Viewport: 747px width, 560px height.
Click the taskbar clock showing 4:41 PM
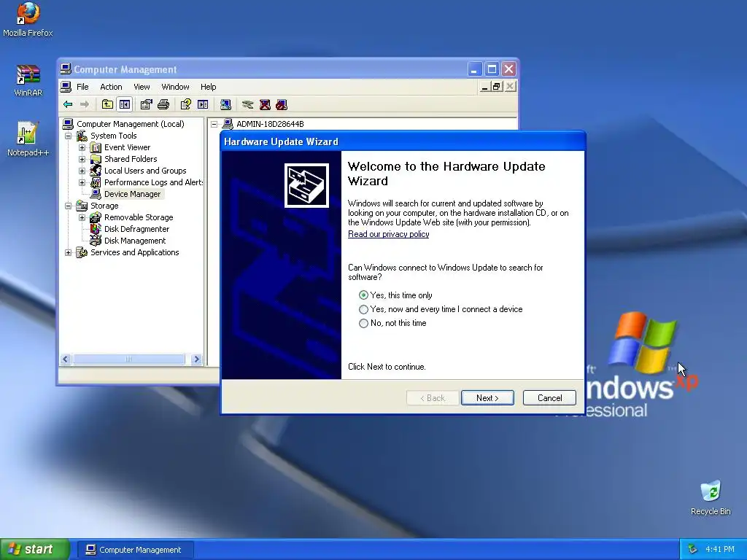(720, 549)
